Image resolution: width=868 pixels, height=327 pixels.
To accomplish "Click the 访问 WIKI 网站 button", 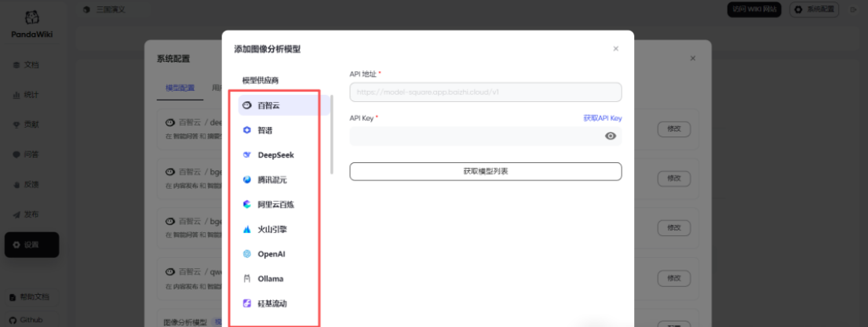I will point(754,9).
